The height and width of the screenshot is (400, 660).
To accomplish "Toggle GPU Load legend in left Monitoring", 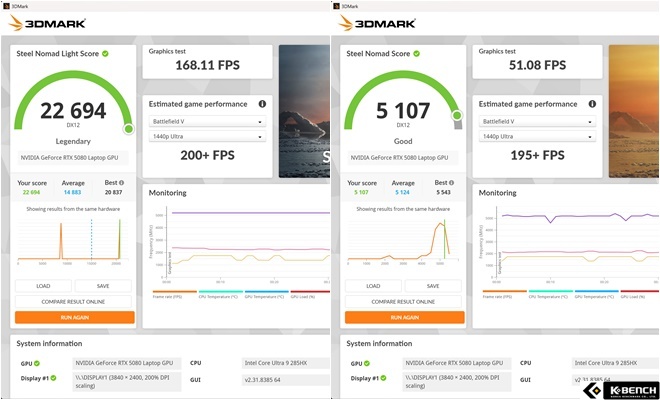I will pyautogui.click(x=310, y=294).
